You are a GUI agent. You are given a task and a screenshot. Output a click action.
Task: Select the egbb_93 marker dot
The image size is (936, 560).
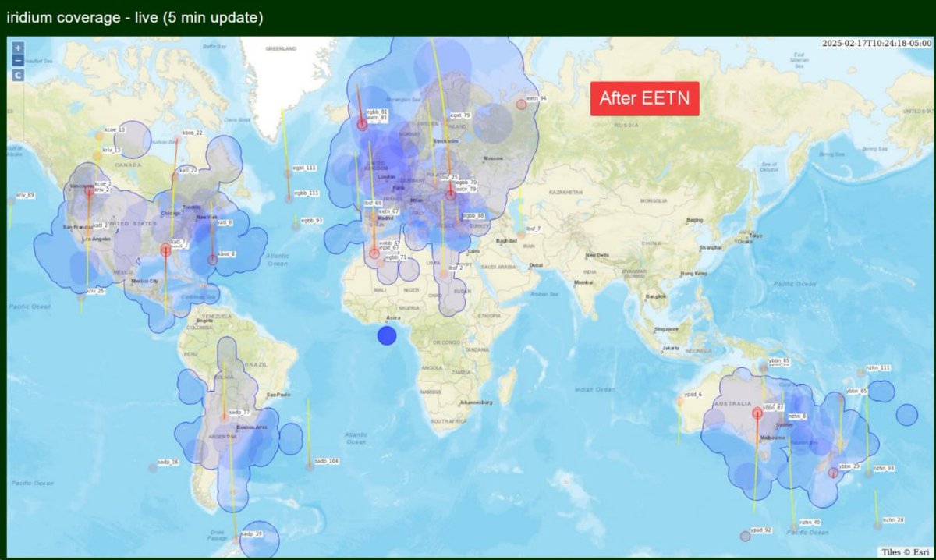pos(296,226)
